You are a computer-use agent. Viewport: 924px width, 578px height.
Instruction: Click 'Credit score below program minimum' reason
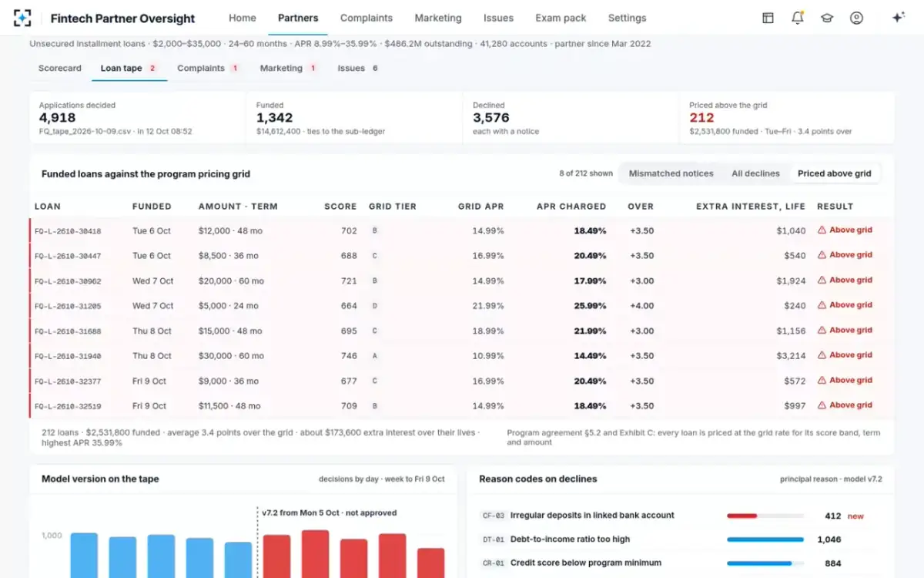pos(586,563)
